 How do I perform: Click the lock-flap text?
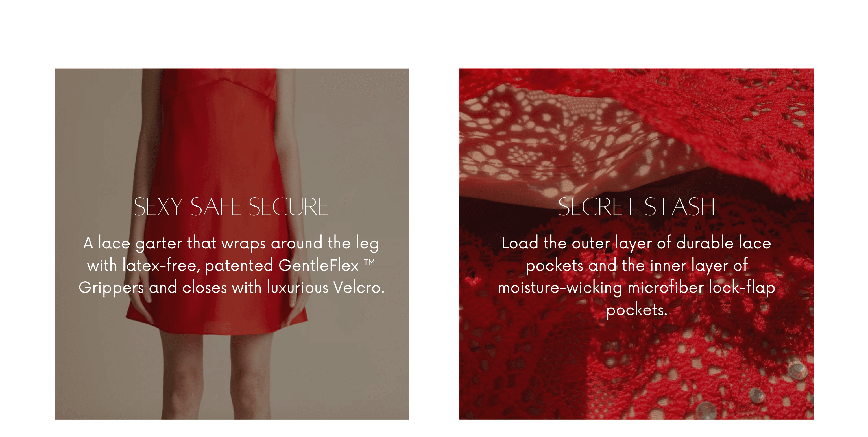pos(742,288)
